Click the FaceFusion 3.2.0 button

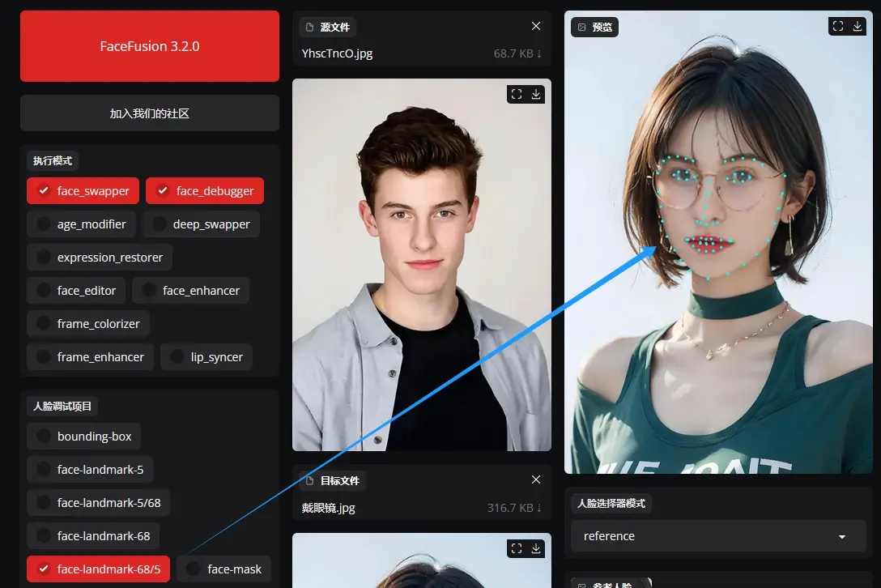click(150, 46)
